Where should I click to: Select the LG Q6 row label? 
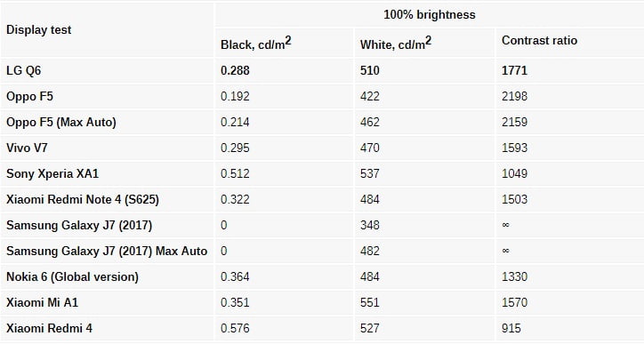pos(23,70)
